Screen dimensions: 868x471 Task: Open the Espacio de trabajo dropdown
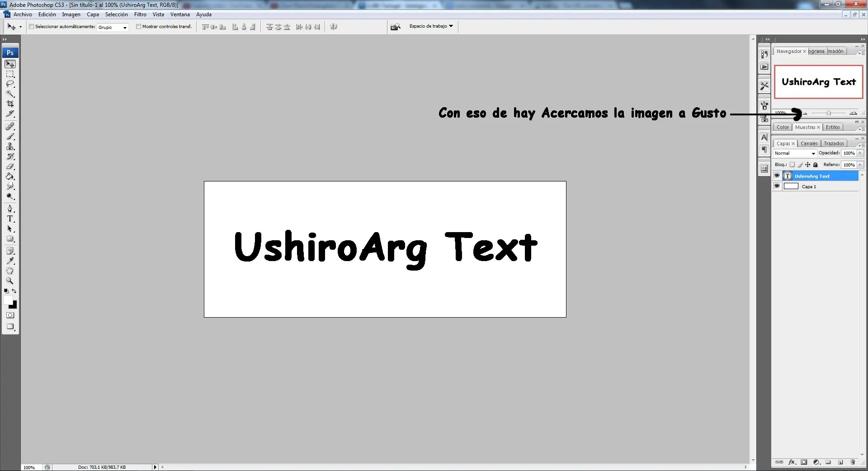click(x=431, y=26)
